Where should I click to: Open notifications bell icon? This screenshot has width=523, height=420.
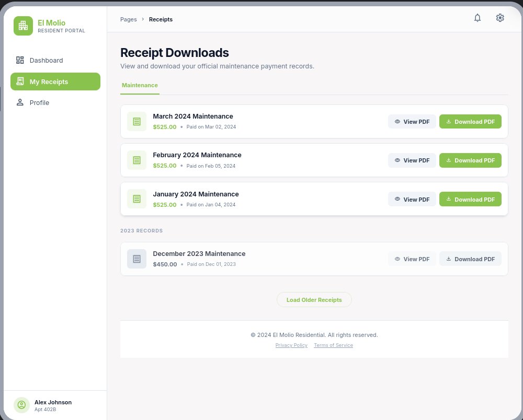click(x=477, y=18)
